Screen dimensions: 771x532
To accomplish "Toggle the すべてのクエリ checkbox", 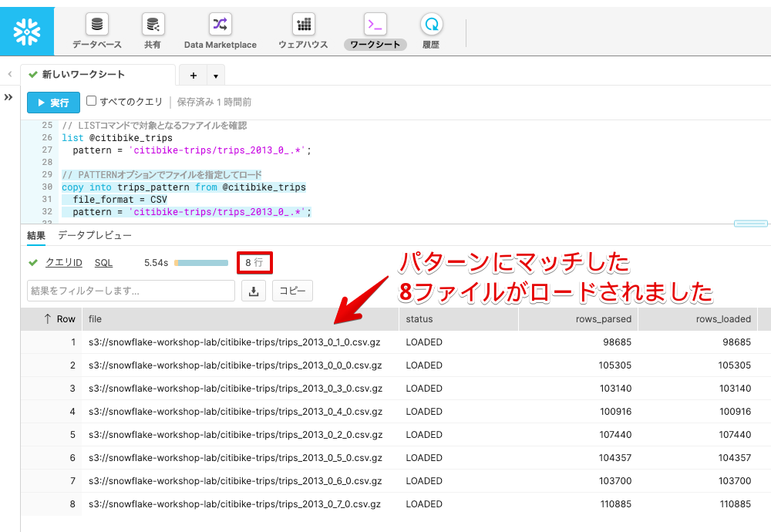I will pos(92,101).
